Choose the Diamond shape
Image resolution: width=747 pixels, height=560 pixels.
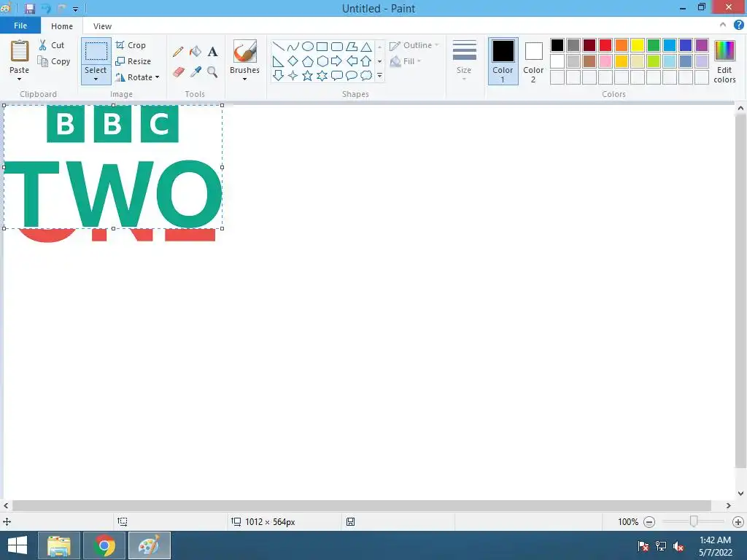click(293, 61)
